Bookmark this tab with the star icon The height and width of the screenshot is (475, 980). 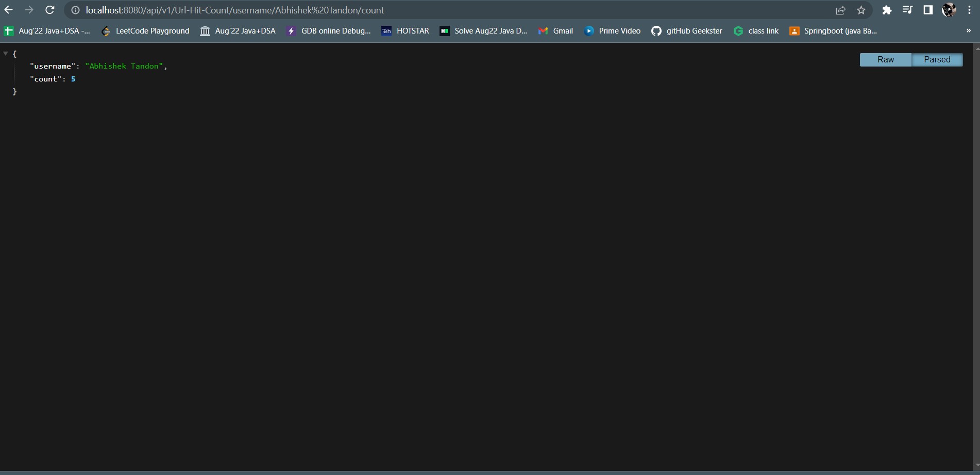point(861,10)
